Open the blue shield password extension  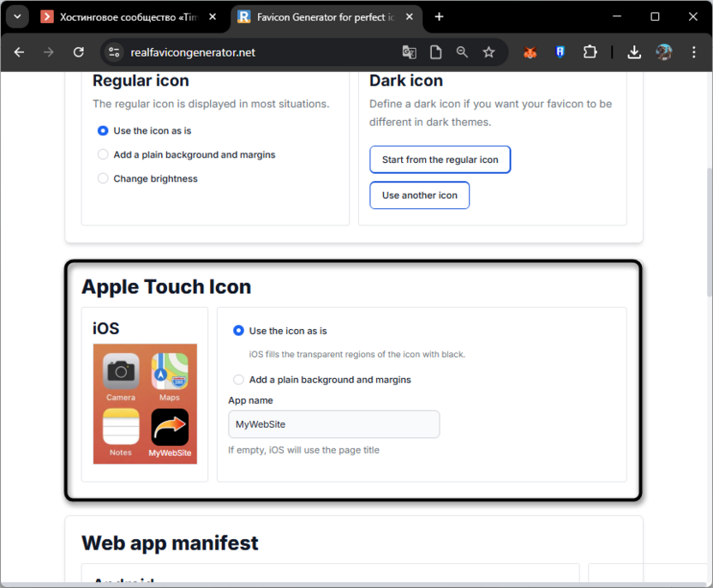pos(560,52)
